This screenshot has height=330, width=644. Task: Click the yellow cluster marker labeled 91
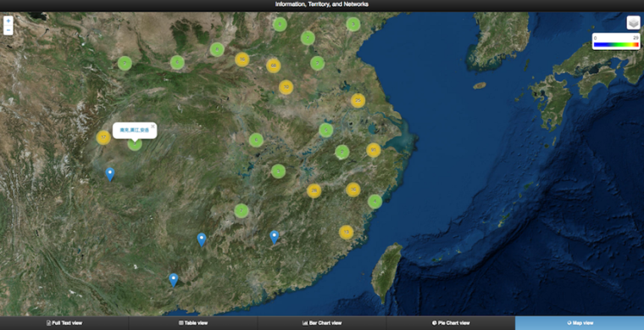[374, 150]
